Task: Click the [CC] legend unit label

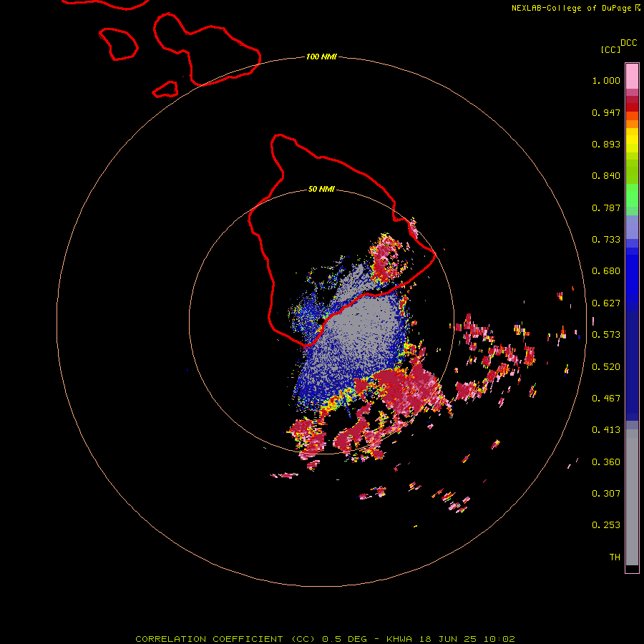Action: point(610,49)
